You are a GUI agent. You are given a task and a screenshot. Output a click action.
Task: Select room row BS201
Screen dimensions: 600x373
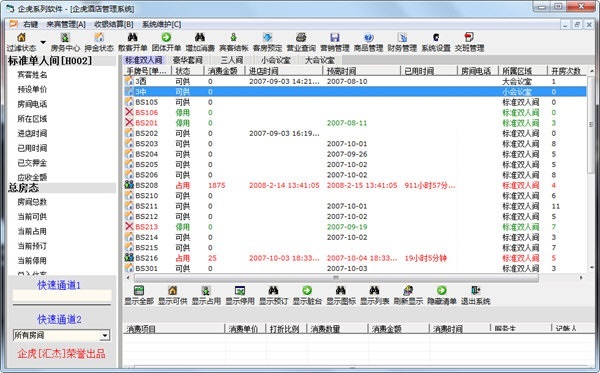coord(355,123)
